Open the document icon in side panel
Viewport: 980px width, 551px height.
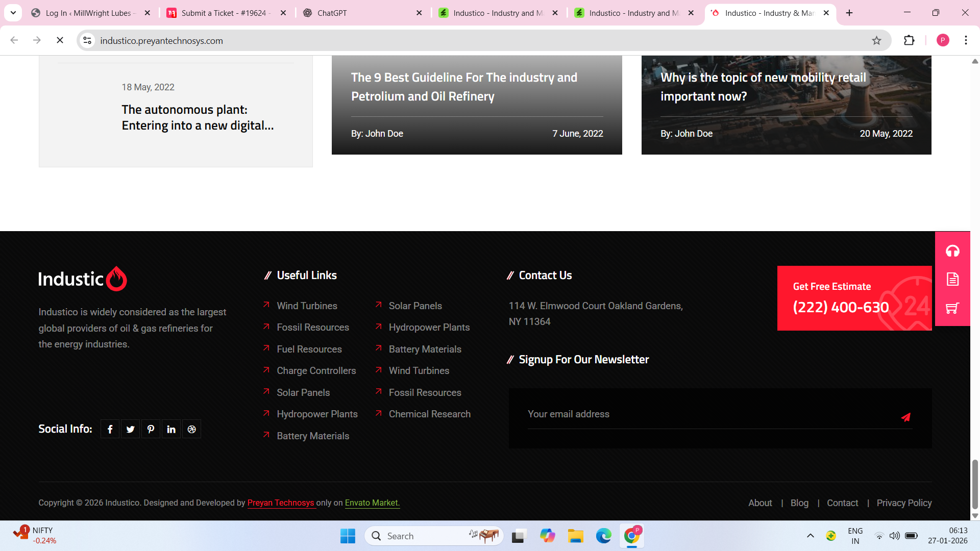click(952, 279)
